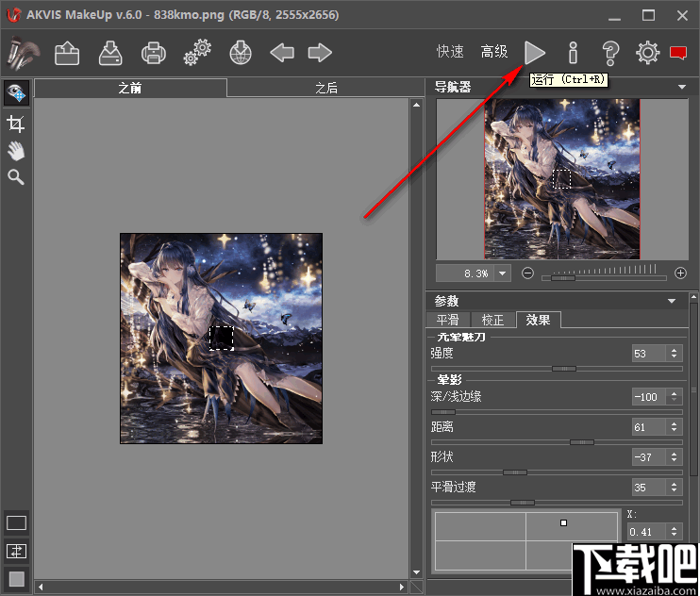Save the image to disk
Screen dimensions: 700x596
110,53
